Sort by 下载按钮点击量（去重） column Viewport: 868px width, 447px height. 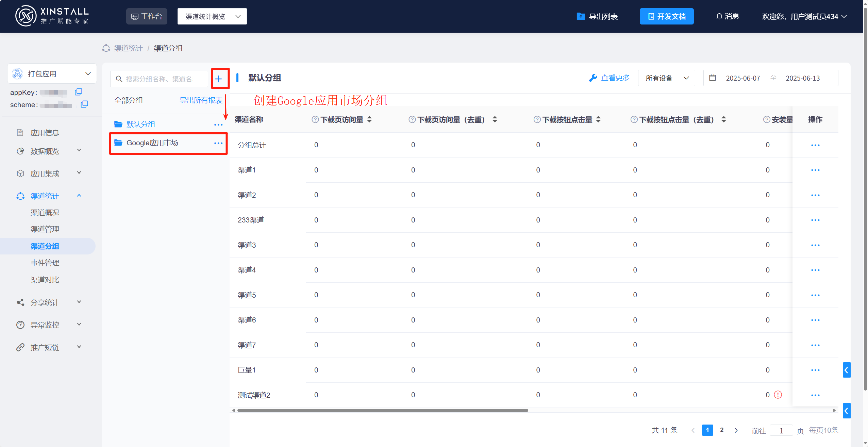pos(724,119)
